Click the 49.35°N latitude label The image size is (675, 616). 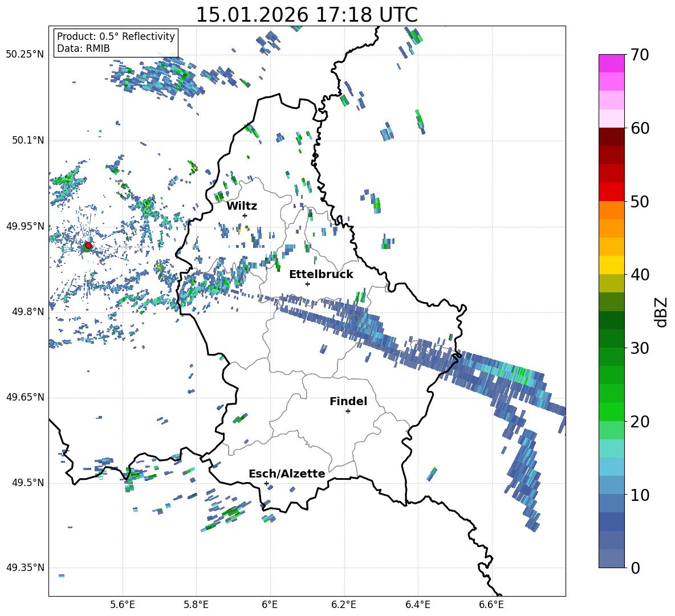25,568
